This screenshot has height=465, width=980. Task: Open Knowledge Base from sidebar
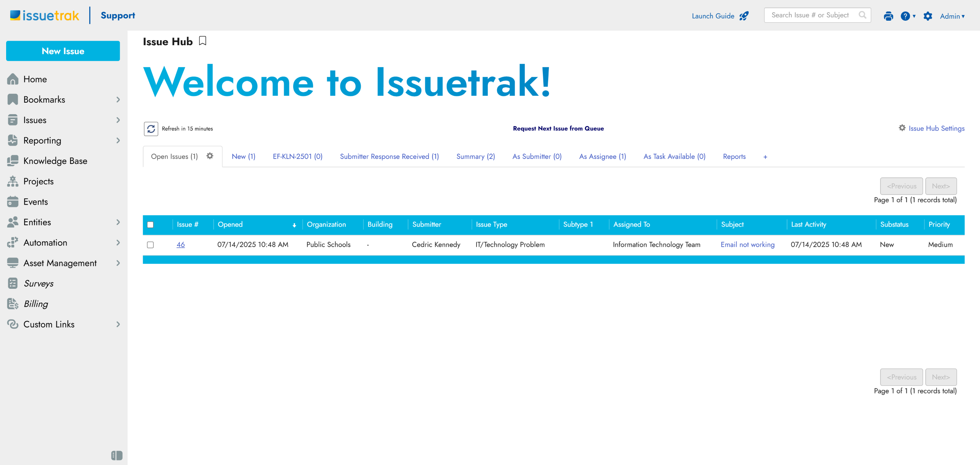click(55, 161)
